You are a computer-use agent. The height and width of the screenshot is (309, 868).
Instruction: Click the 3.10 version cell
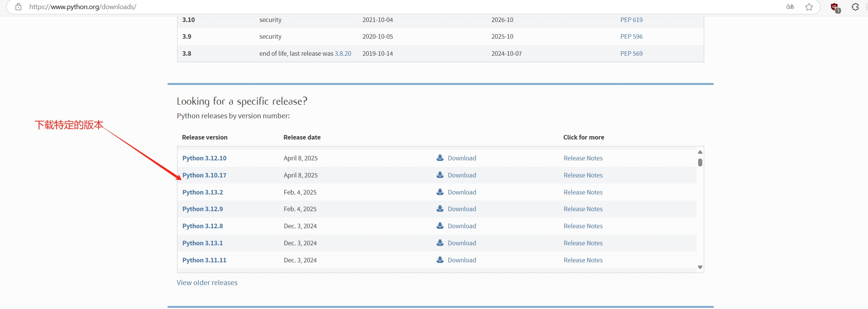188,20
